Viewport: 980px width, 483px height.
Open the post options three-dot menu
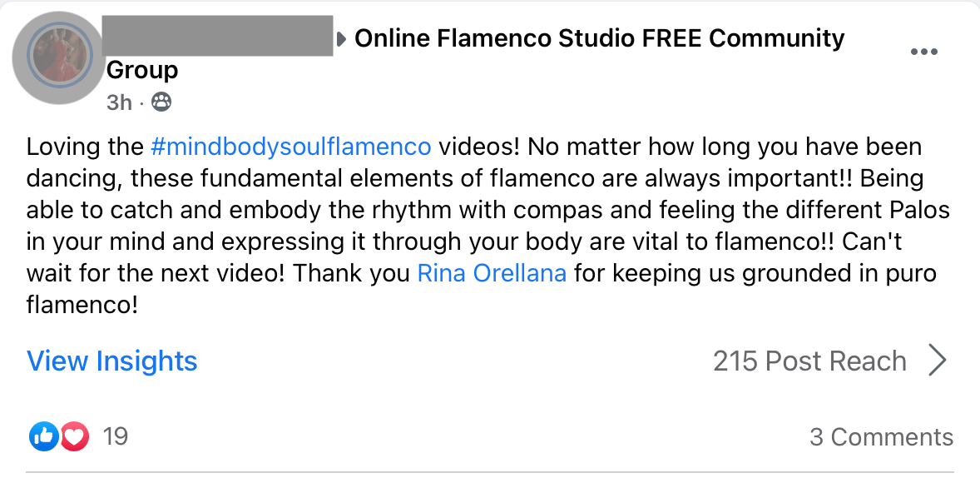click(x=924, y=52)
